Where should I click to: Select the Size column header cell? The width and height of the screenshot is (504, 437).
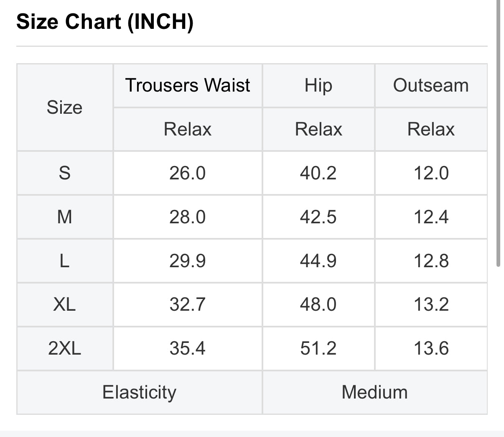(x=65, y=107)
